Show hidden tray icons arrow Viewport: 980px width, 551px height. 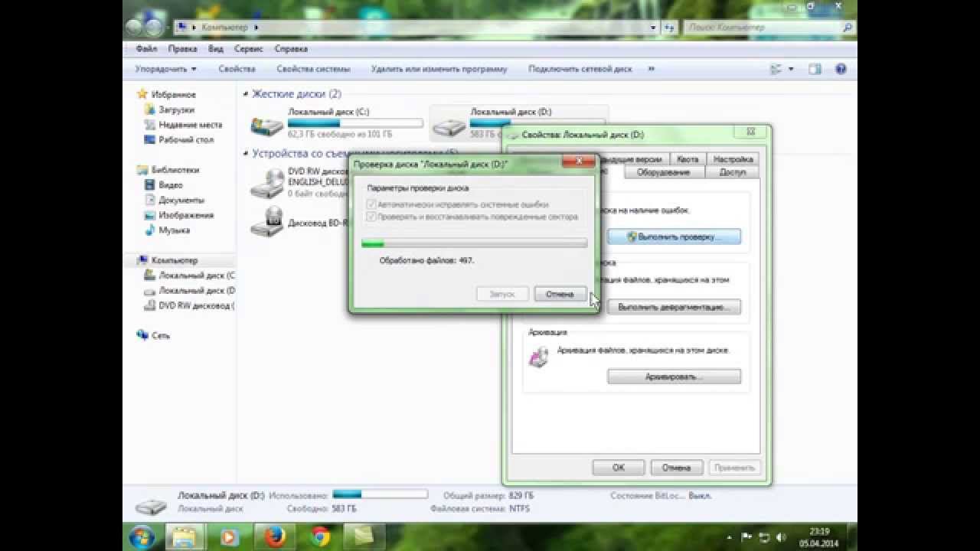pos(729,537)
